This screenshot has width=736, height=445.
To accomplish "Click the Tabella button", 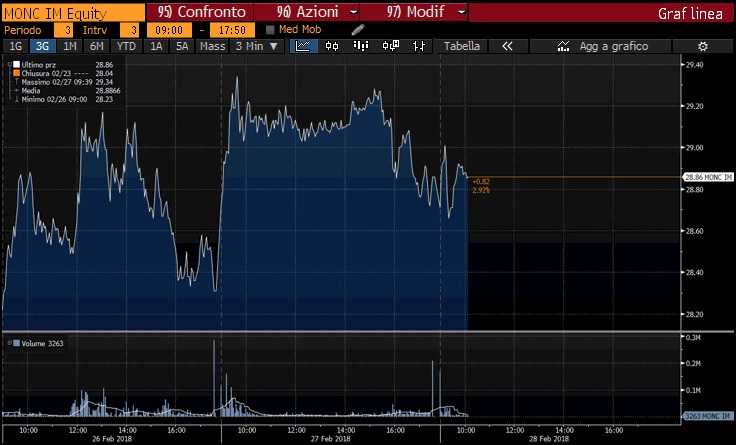I will tap(461, 46).
